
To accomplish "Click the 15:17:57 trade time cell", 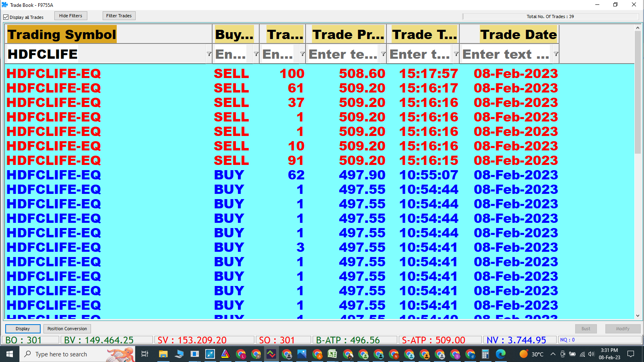I will click(x=429, y=74).
